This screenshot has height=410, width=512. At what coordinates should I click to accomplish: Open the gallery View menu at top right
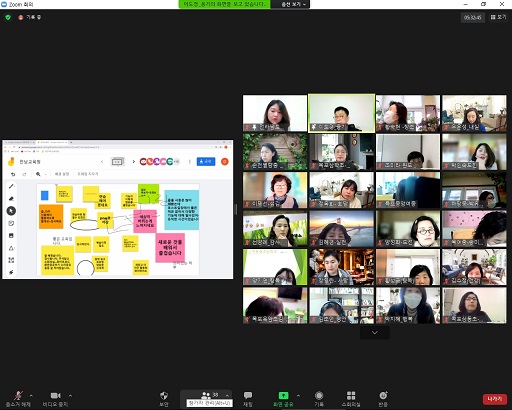tap(498, 17)
